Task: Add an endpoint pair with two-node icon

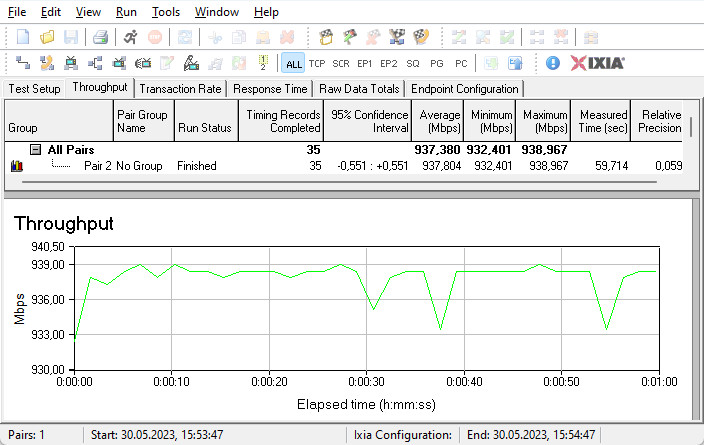Action: [23, 63]
